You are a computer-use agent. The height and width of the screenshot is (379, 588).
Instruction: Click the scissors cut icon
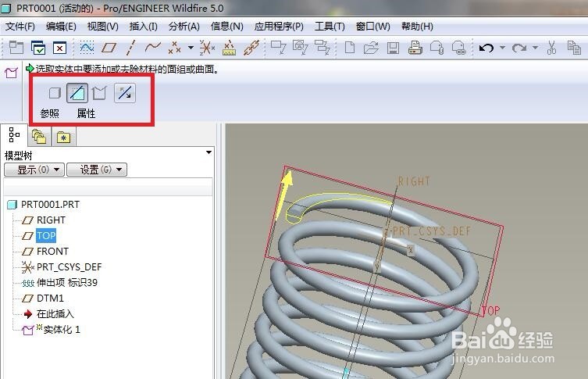tap(551, 48)
